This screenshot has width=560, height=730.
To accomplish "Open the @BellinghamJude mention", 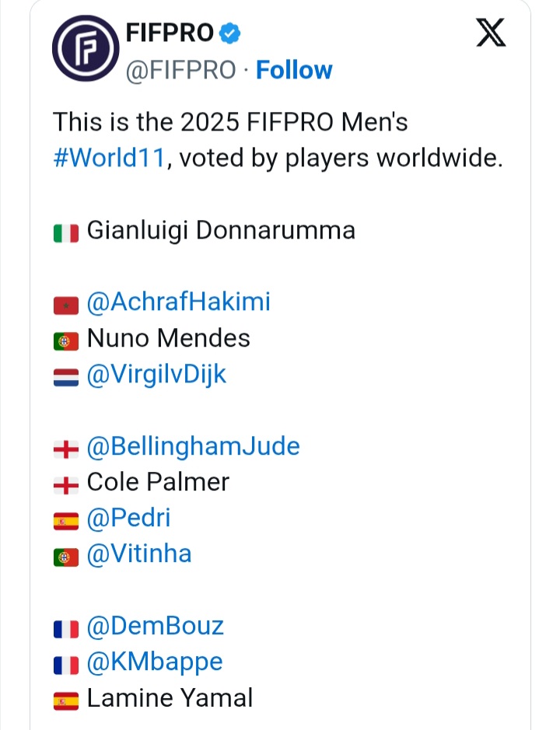I will coord(193,446).
